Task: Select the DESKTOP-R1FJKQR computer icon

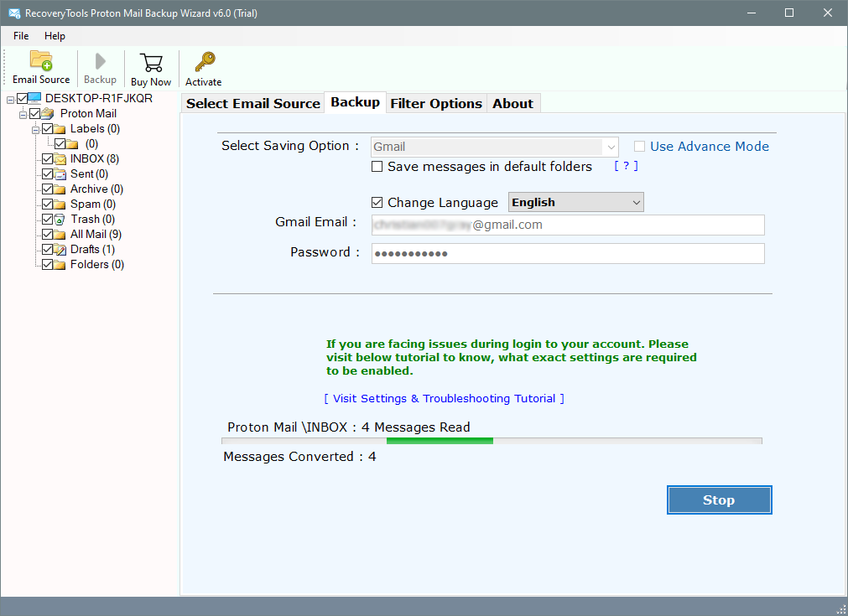Action: [34, 98]
